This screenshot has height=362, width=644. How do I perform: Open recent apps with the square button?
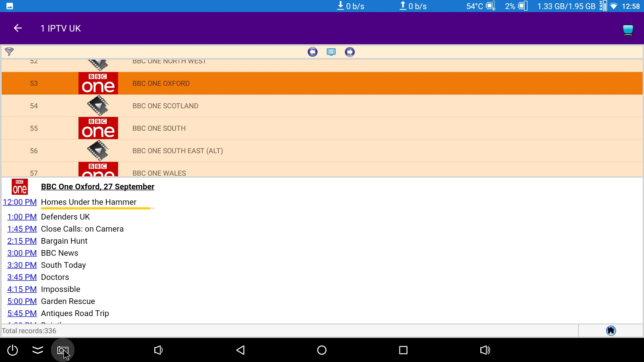tap(403, 350)
